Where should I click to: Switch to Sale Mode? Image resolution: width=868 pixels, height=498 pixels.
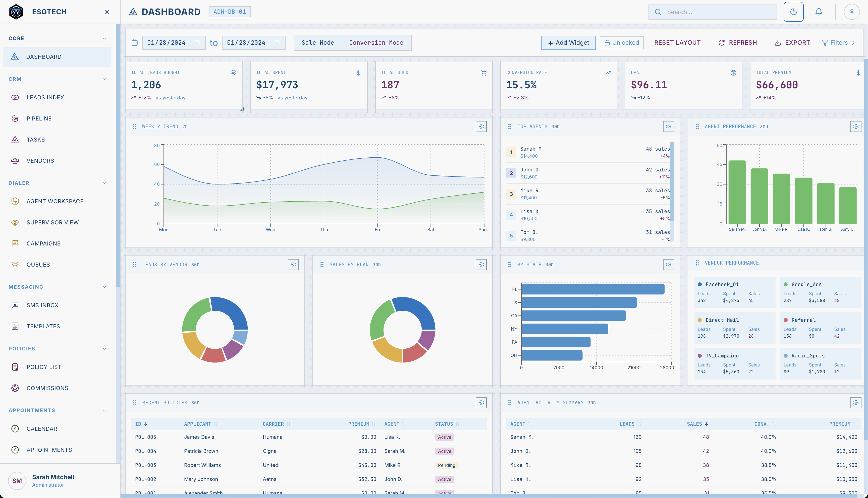tap(318, 43)
